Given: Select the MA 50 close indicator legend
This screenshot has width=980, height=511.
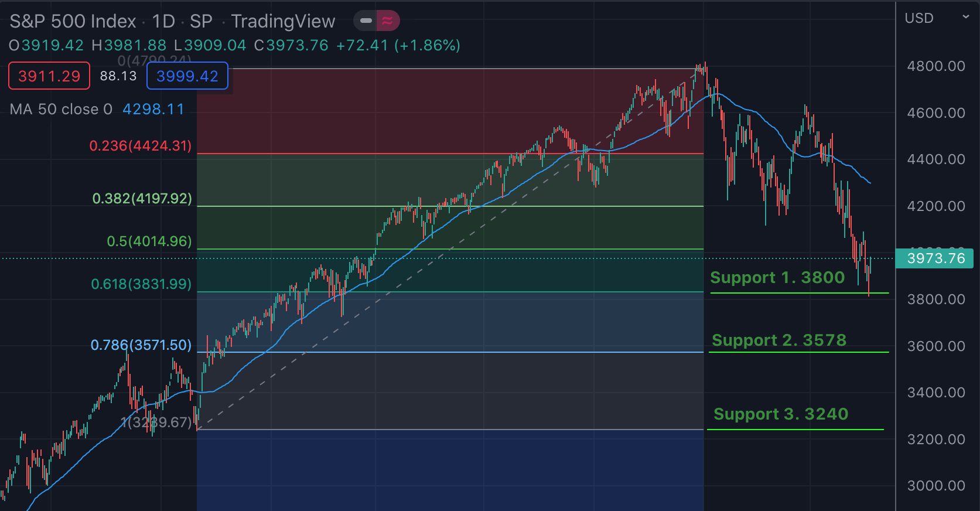Looking at the screenshot, I should 61,110.
